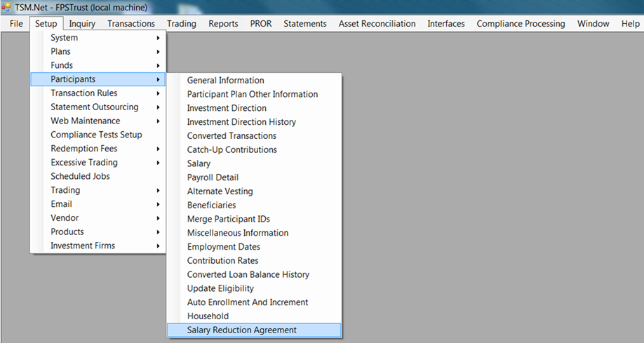Select Auto Enrollment And Increment
The image size is (644, 343).
(x=247, y=302)
